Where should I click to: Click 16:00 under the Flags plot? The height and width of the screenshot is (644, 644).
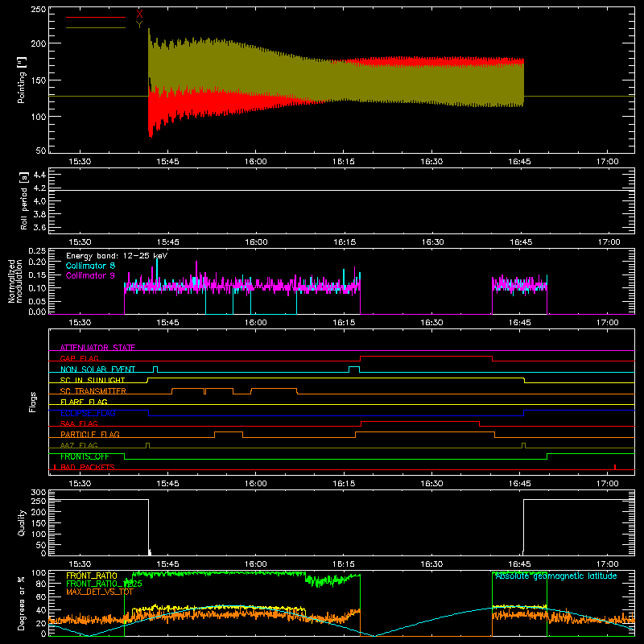point(255,484)
